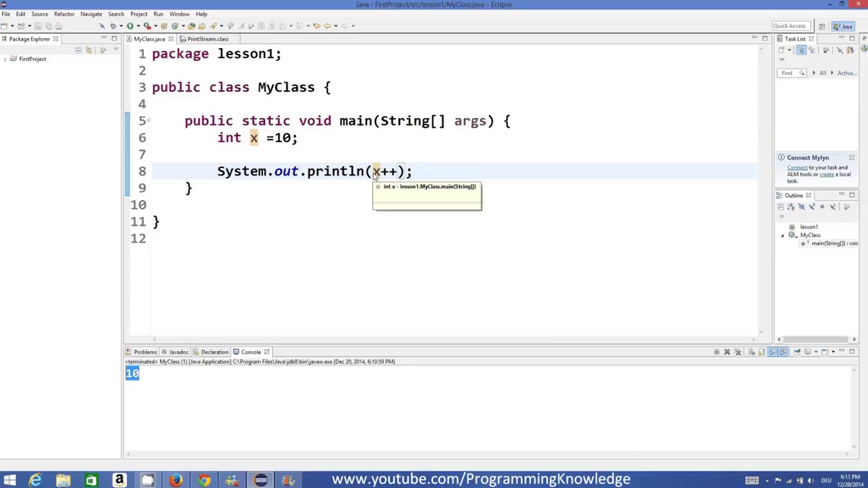Click Remove All Terminated Launches in Console
The image size is (868, 488).
(x=738, y=352)
